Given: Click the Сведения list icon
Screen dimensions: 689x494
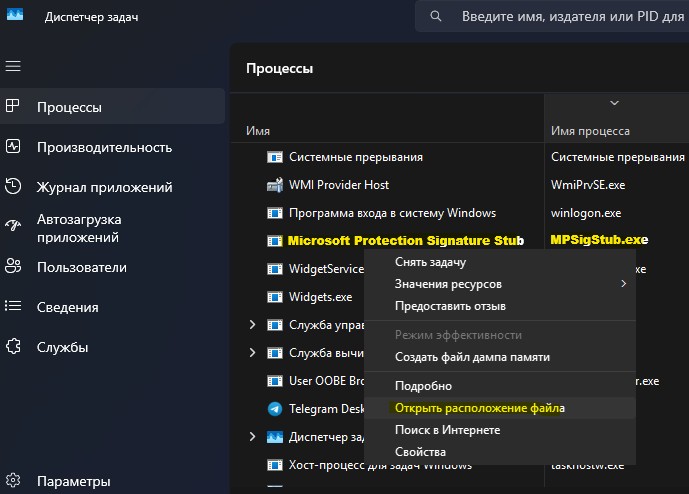Looking at the screenshot, I should pyautogui.click(x=13, y=305).
